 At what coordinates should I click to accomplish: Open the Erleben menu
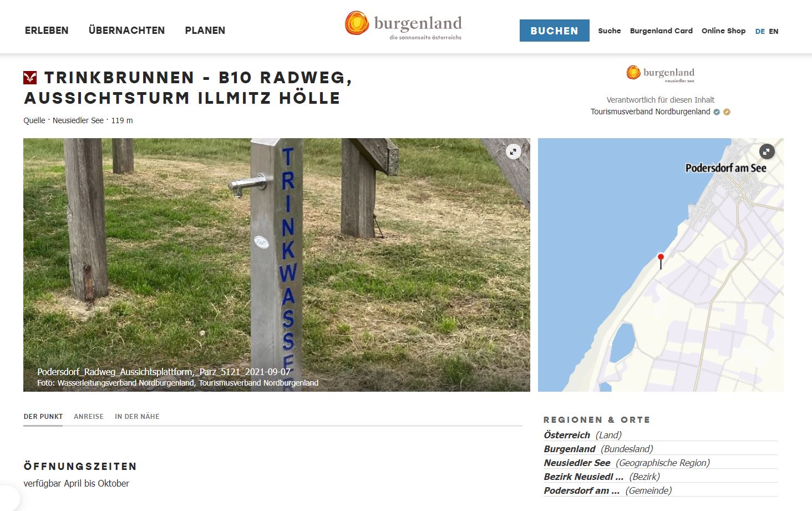click(47, 31)
